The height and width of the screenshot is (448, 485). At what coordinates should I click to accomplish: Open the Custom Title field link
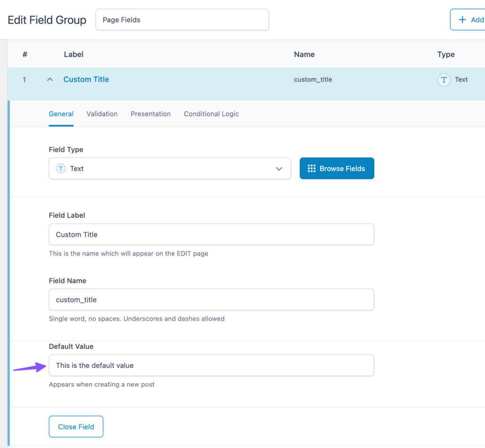point(86,79)
